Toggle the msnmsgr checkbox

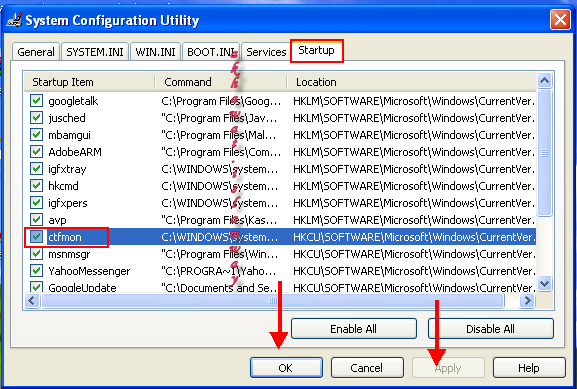pos(36,254)
